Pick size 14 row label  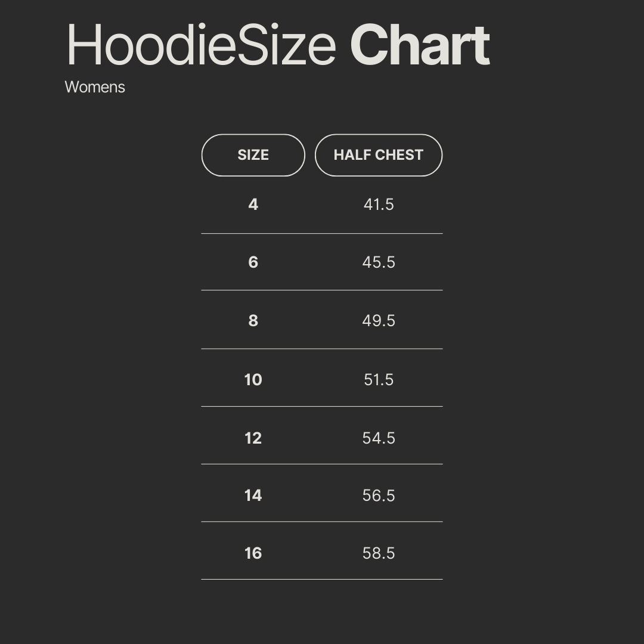coord(253,496)
